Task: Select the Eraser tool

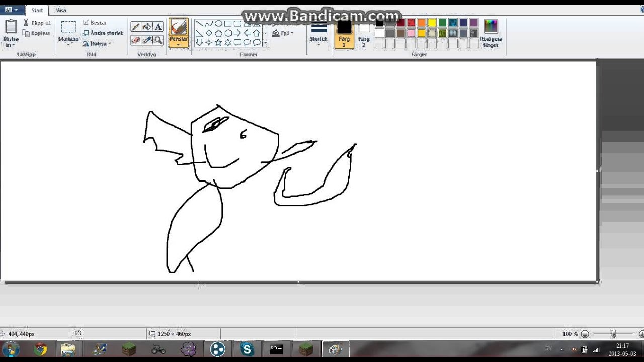Action: pyautogui.click(x=135, y=40)
